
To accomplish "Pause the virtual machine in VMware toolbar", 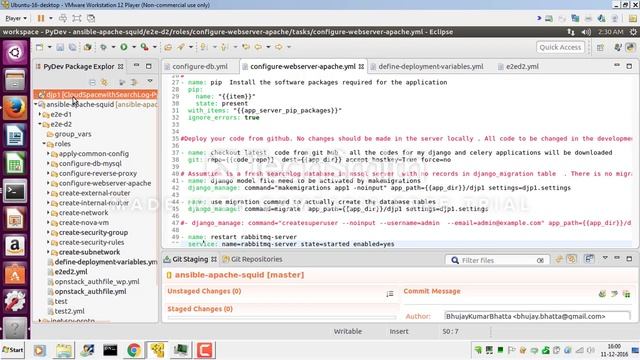I will [41, 18].
